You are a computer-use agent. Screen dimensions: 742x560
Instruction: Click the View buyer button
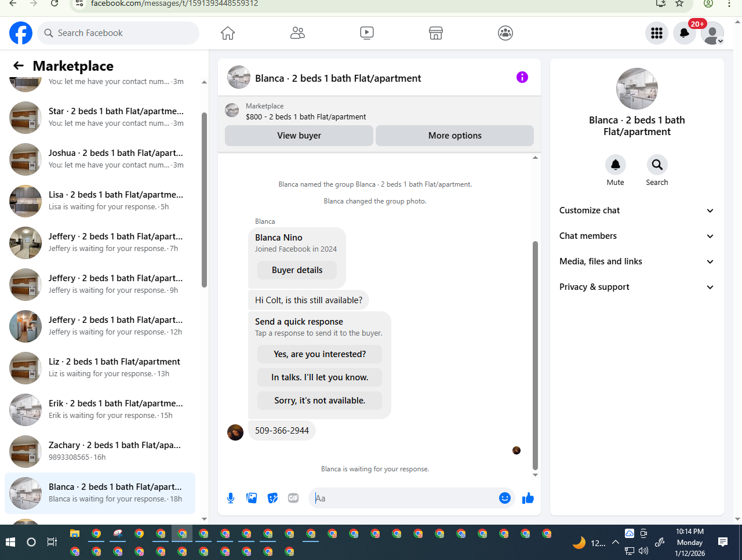tap(299, 136)
